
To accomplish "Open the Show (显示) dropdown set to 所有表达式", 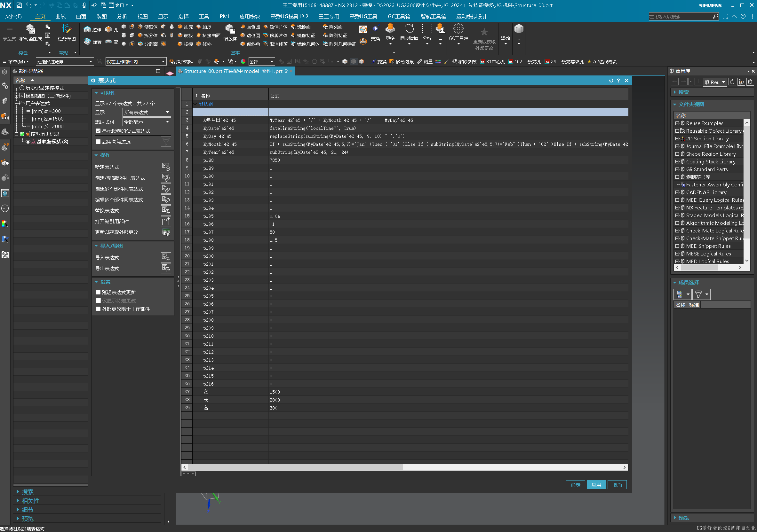I will click(147, 112).
